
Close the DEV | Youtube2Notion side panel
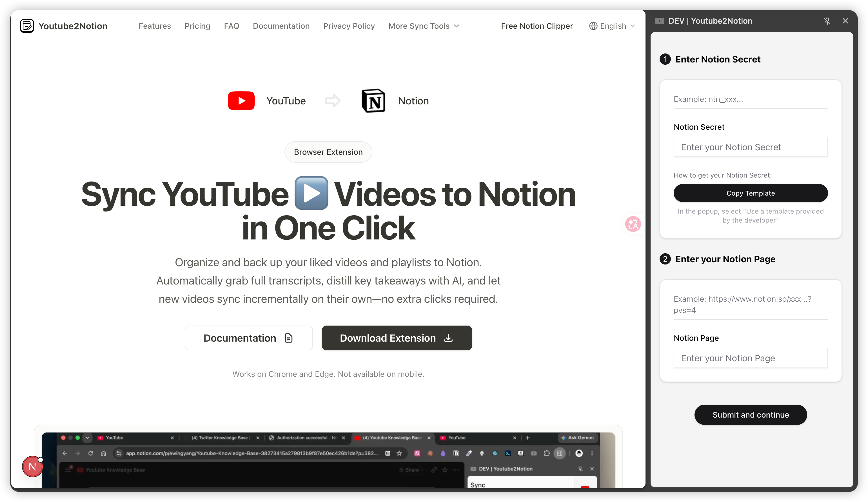[x=845, y=21]
